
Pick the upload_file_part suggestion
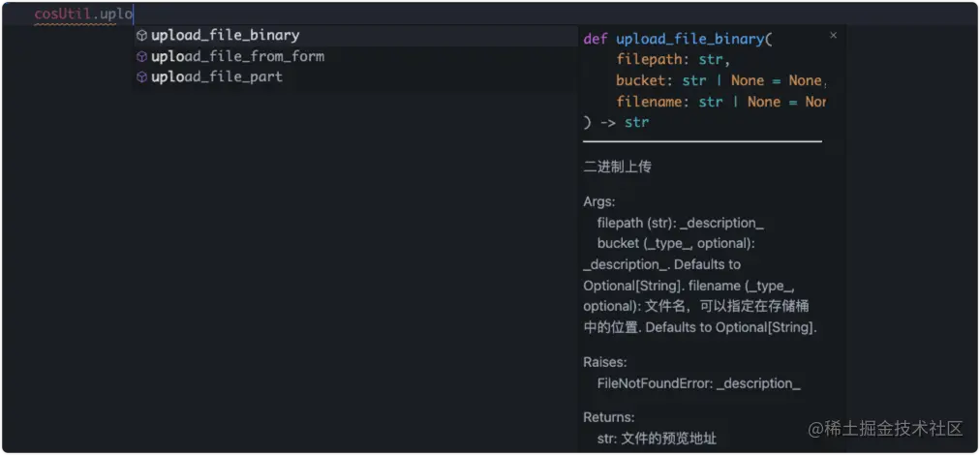coord(356,77)
